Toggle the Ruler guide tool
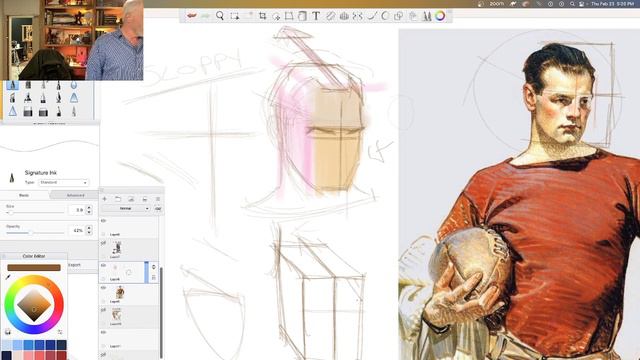Screen dimensions: 640x360 pyautogui.click(x=330, y=16)
